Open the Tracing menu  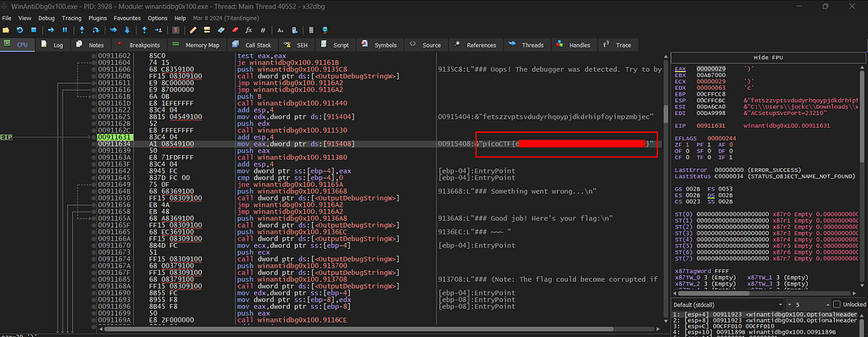[71, 19]
